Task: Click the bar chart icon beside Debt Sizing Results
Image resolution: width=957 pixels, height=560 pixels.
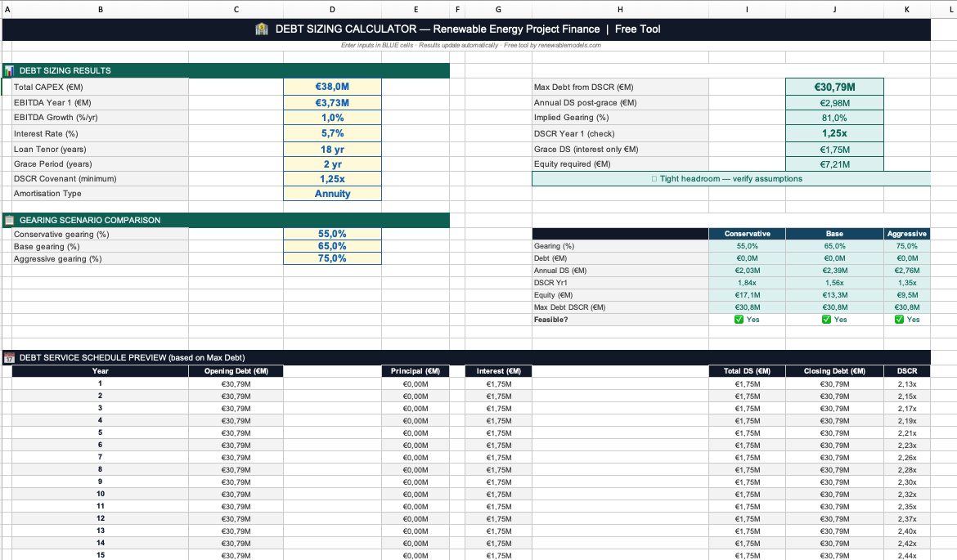Action: tap(9, 71)
